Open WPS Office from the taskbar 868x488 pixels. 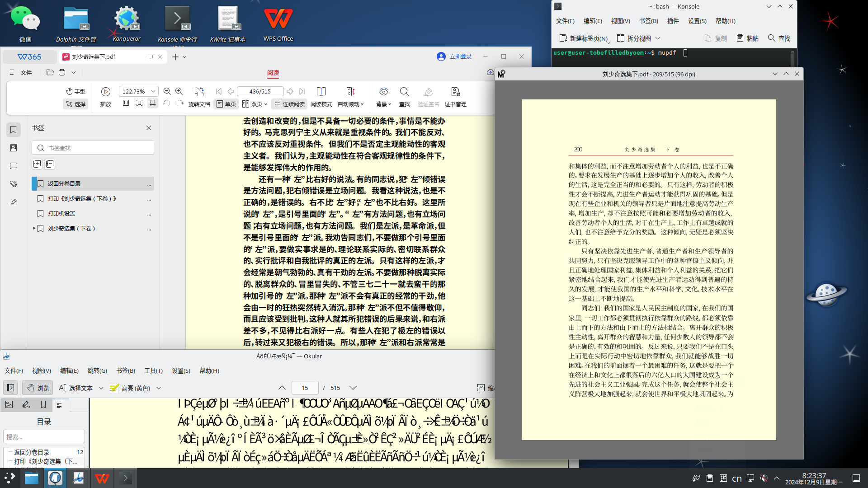coord(102,478)
